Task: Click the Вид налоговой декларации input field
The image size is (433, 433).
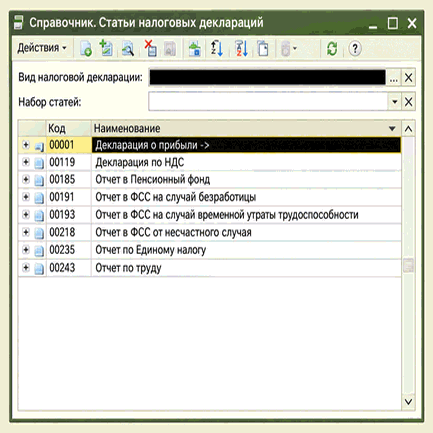Action: click(x=267, y=78)
